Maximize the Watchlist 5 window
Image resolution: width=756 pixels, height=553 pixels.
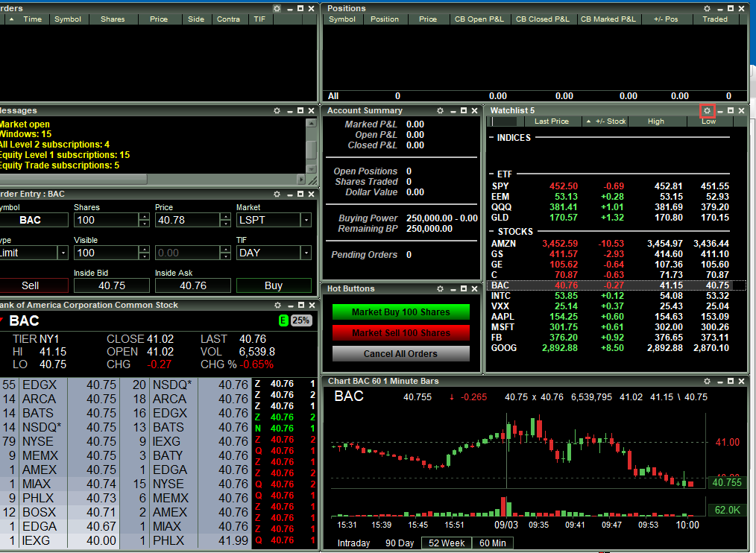[x=731, y=111]
